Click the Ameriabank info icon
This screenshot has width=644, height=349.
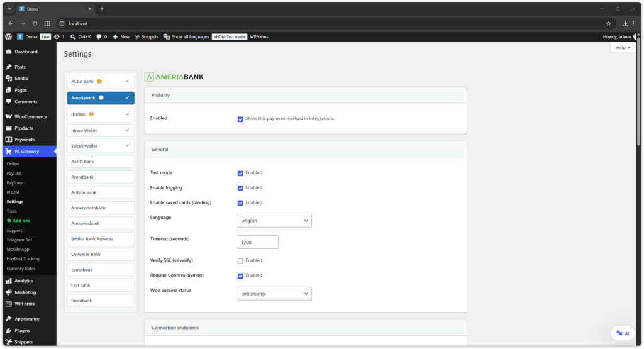[101, 97]
